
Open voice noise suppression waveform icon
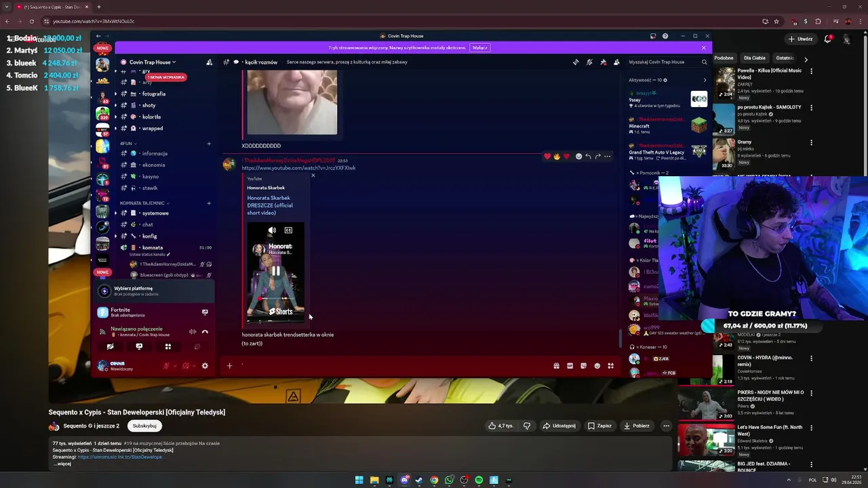pyautogui.click(x=193, y=331)
